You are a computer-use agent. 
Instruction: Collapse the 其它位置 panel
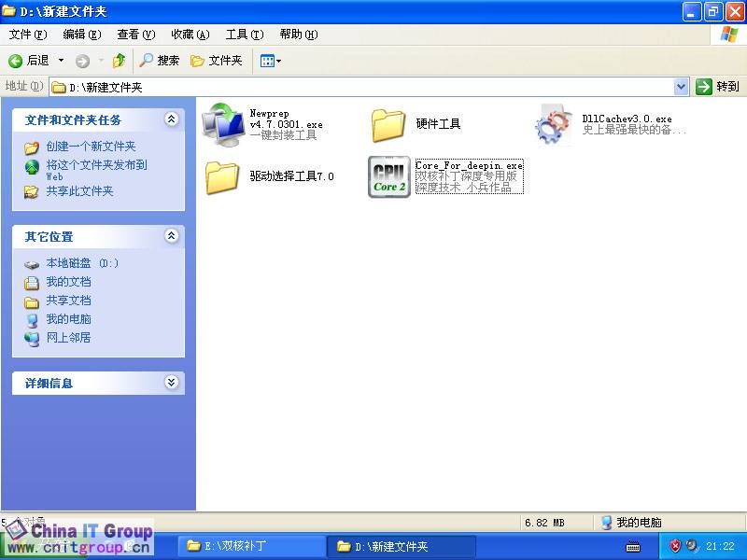pyautogui.click(x=172, y=236)
